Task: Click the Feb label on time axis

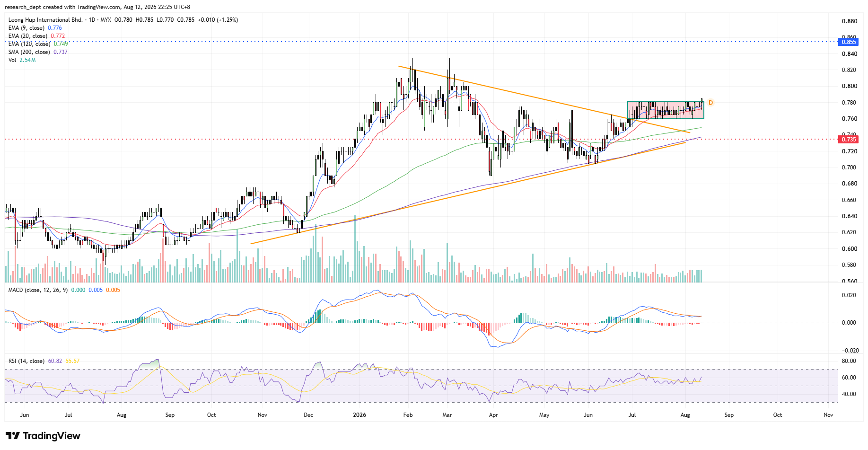Action: [x=408, y=415]
